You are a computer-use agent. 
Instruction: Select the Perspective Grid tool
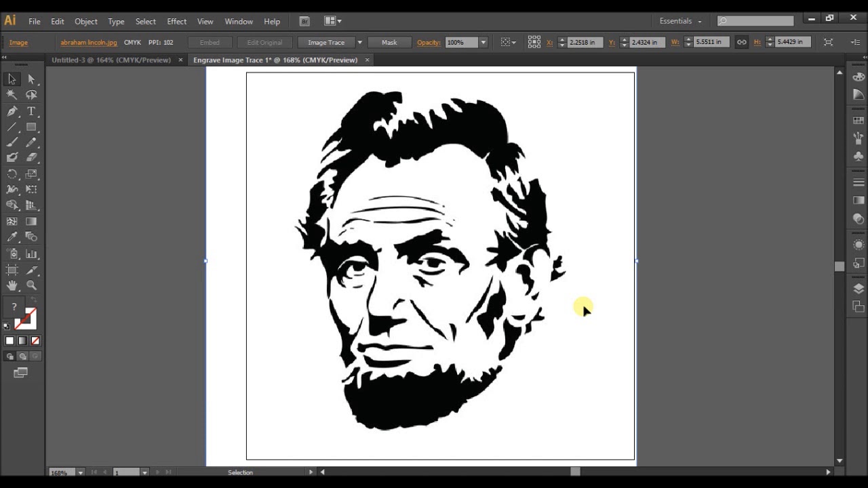coord(31,205)
